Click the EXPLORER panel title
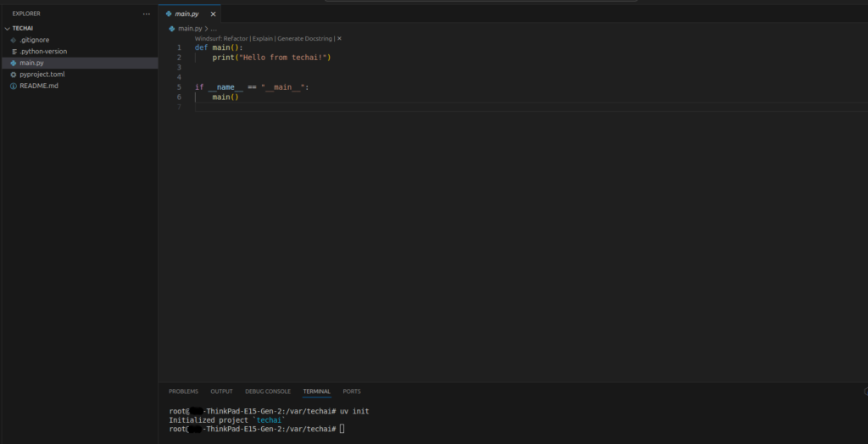This screenshot has height=444, width=868. coord(26,14)
